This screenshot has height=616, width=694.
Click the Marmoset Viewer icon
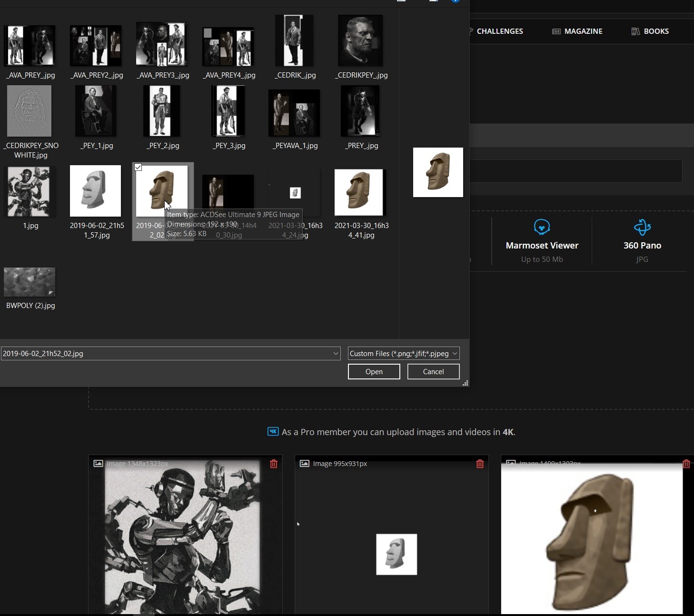542,227
